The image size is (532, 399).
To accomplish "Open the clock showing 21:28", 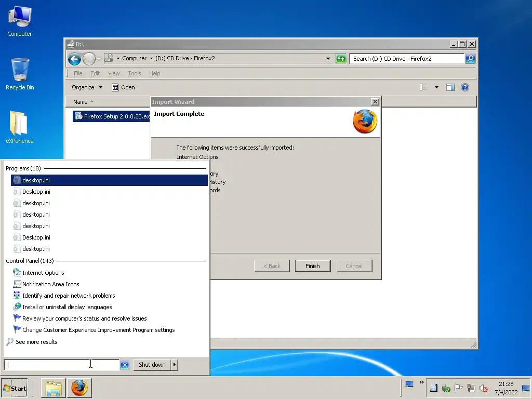I will pos(506,388).
